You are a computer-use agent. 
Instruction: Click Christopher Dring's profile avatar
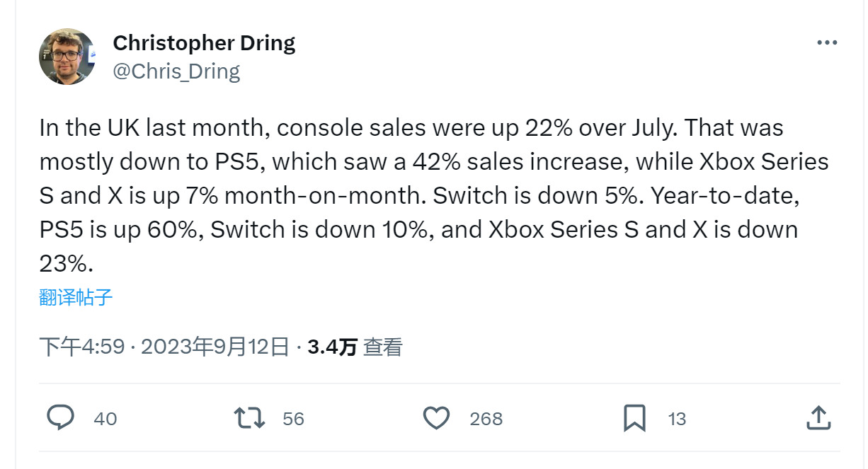(x=67, y=57)
